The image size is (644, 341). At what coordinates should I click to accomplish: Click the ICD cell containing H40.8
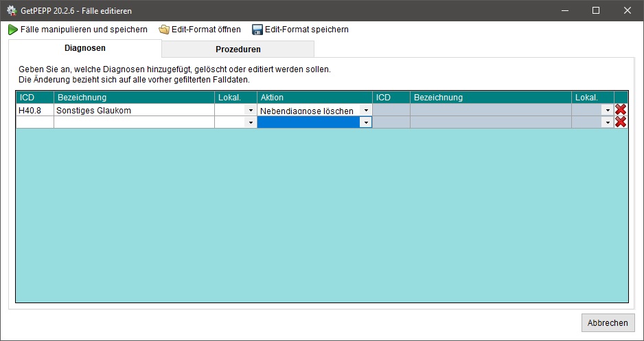[34, 110]
